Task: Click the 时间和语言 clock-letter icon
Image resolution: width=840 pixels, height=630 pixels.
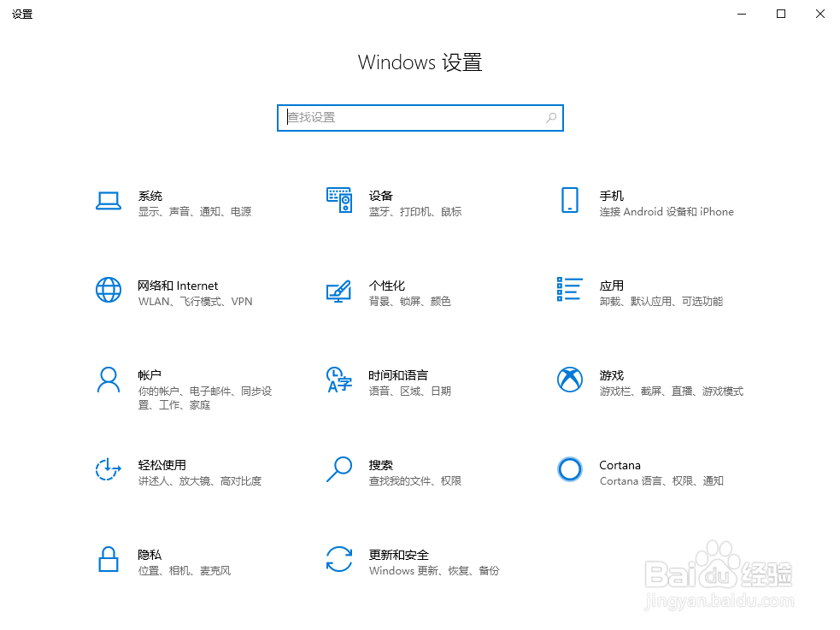Action: pos(339,380)
